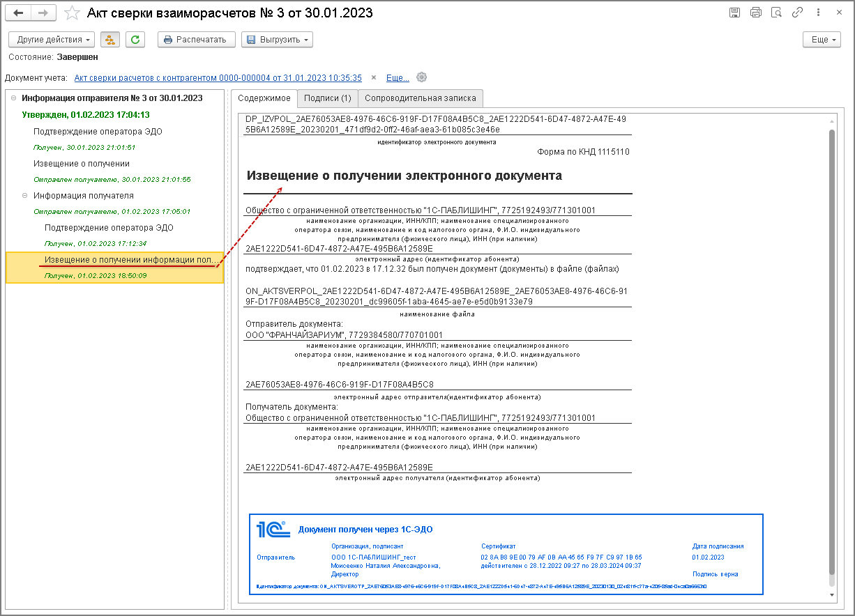The image size is (855, 616).
Task: Select Извещение о получении tree row
Action: point(82,164)
